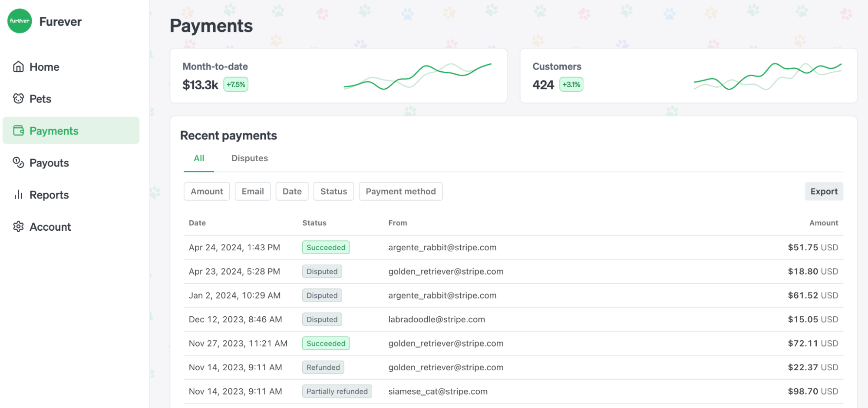
Task: Open the Amount filter
Action: pos(207,191)
